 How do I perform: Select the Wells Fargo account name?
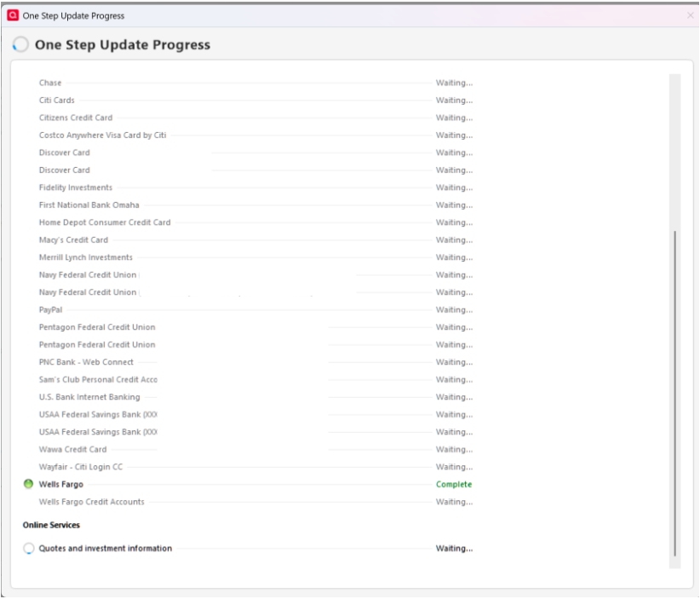(61, 484)
